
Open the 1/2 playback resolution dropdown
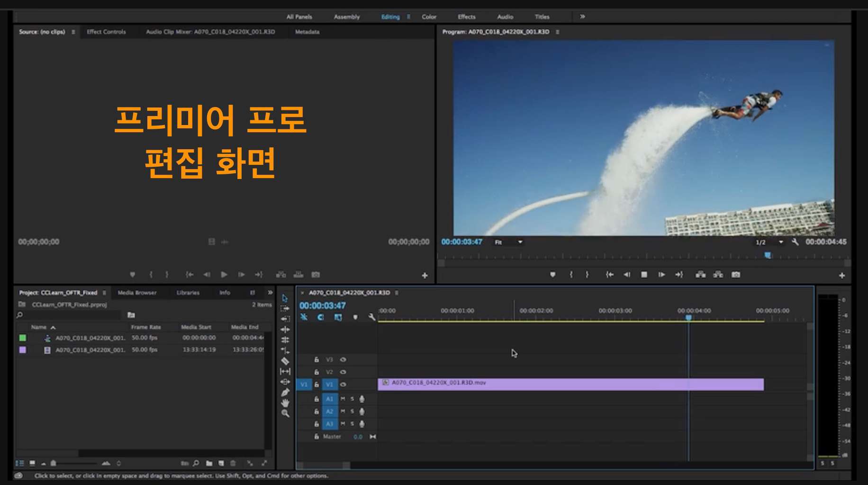(769, 242)
